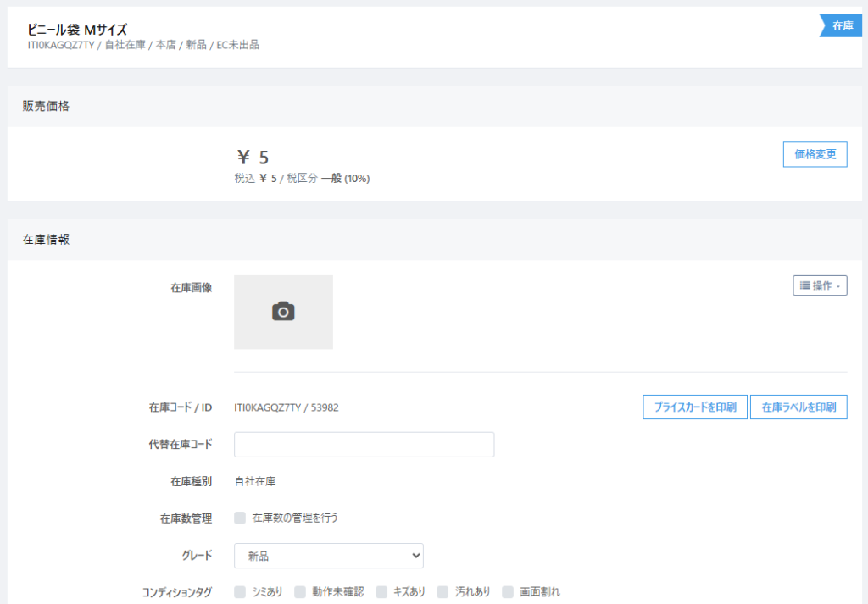Viewport: 868px width, 604px height.
Task: Select the 汚れあり condition checkbox
Action: [442, 592]
